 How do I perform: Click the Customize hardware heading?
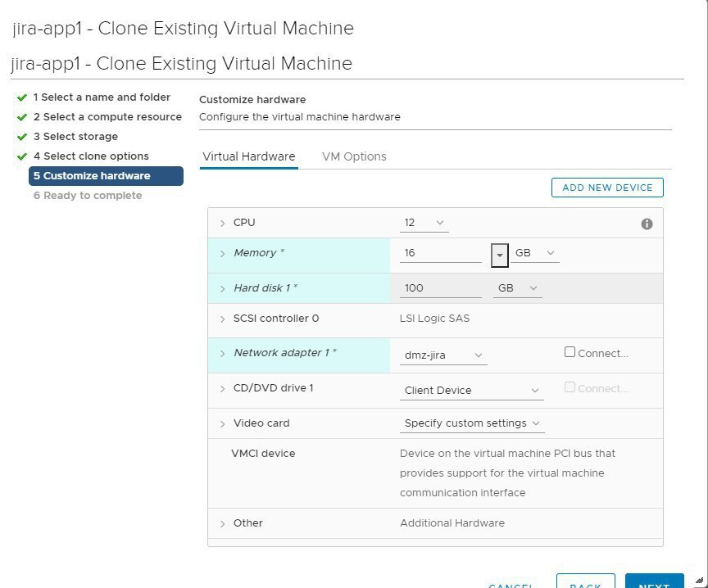[x=252, y=100]
